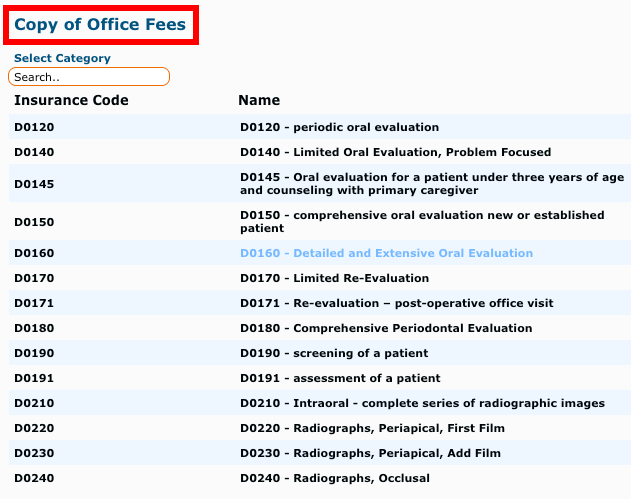This screenshot has width=631, height=499.
Task: Click the Search input field
Action: pos(89,76)
